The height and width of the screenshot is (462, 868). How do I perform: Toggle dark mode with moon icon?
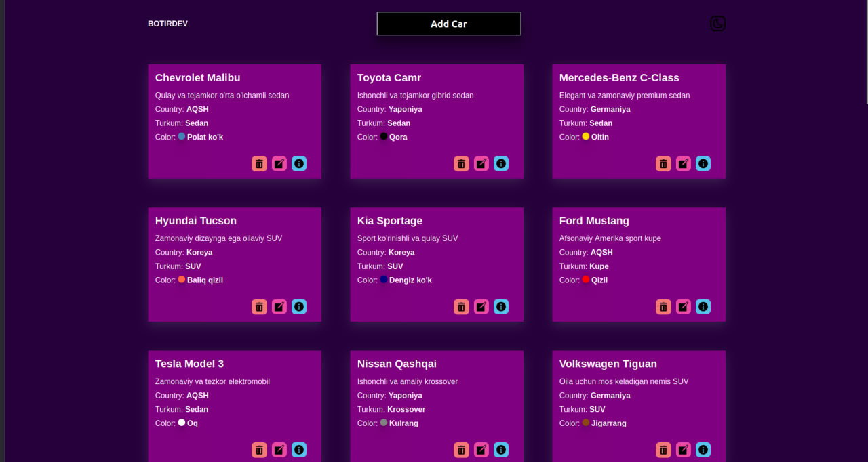717,24
